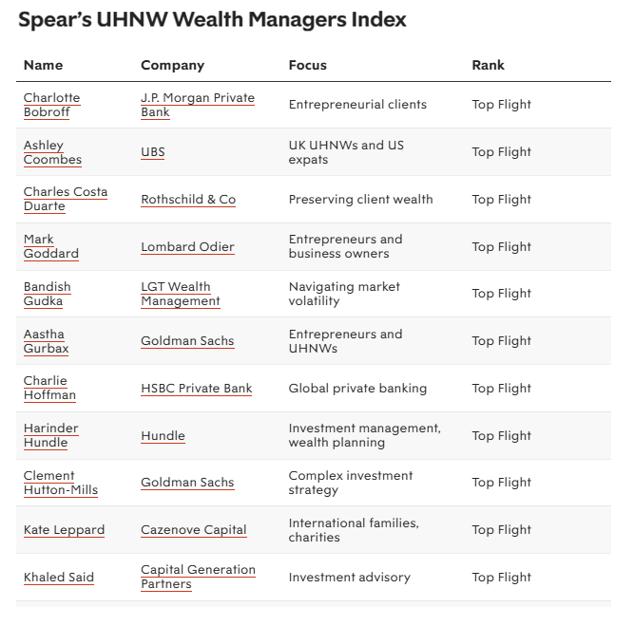Screen dimensions: 621x620
Task: Open Charlotte Bobroff profile link
Action: click(x=52, y=105)
